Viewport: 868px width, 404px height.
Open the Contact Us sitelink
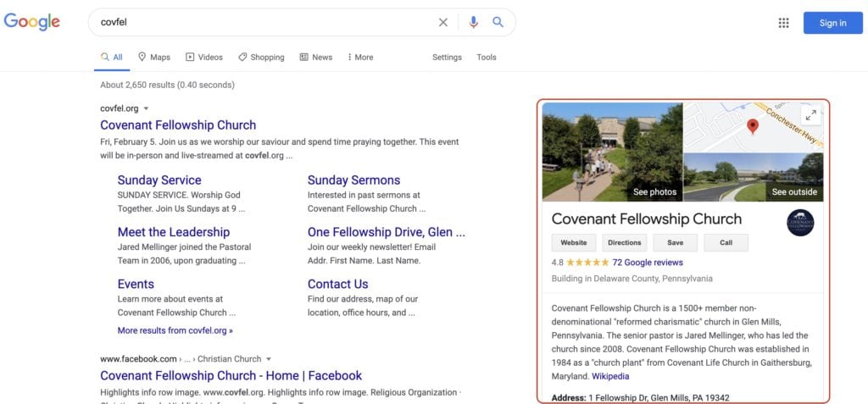coord(337,285)
